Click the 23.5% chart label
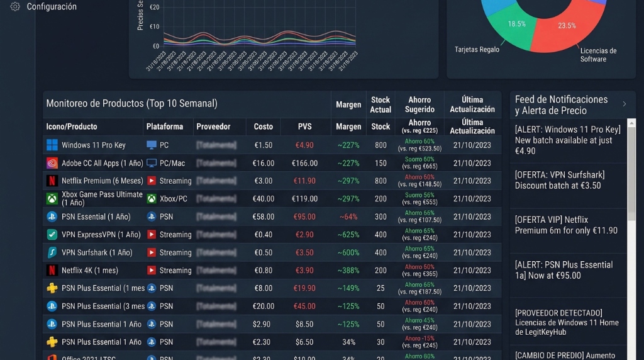Viewport: 644px width, 360px height. point(567,25)
